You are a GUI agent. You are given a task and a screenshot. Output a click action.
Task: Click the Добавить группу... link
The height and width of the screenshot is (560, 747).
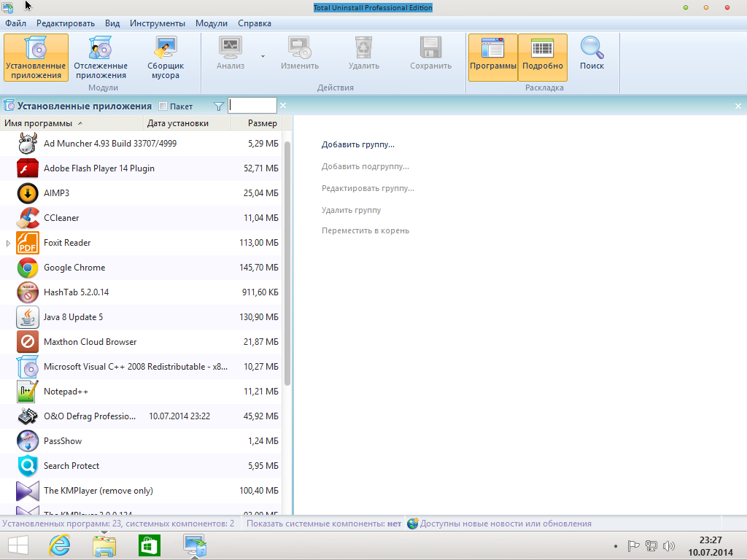[x=357, y=145]
